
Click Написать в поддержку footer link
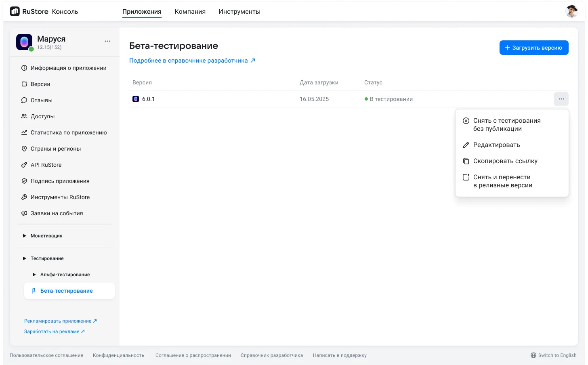click(x=340, y=355)
